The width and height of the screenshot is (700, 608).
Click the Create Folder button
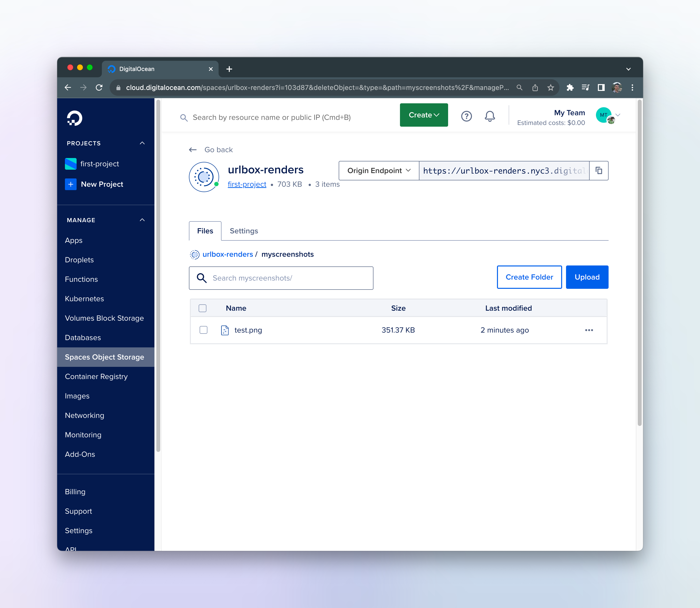click(529, 277)
